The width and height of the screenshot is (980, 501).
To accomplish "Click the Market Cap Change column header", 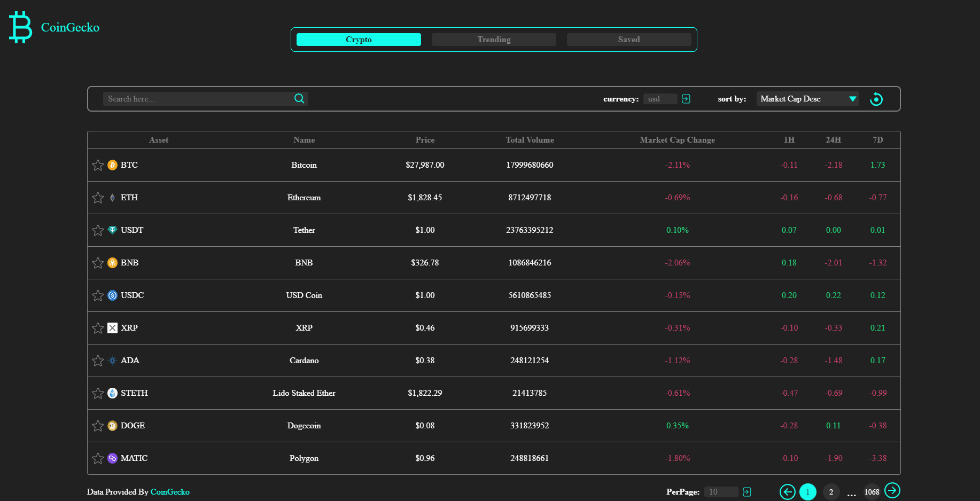I will pos(677,140).
